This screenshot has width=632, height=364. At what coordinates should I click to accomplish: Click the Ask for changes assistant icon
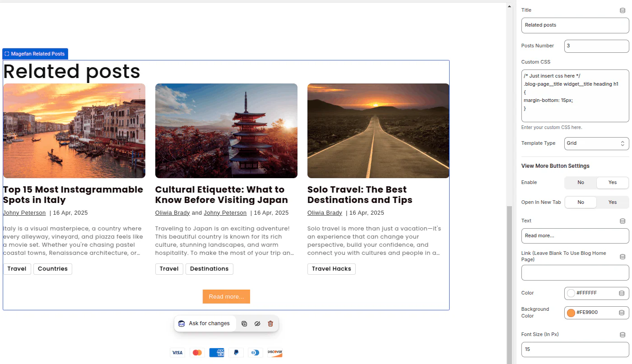click(182, 323)
